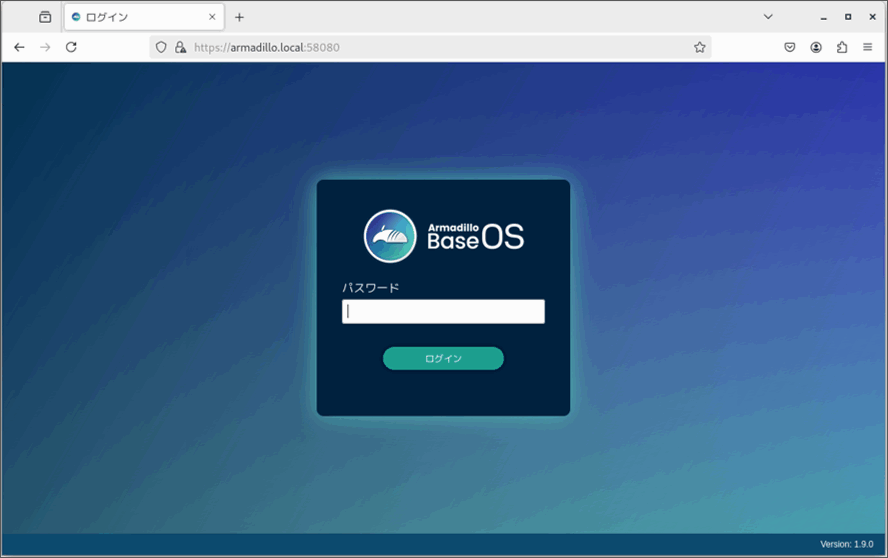Click the Armadillo Base OS logo
Image resolution: width=888 pixels, height=558 pixels.
(x=443, y=237)
